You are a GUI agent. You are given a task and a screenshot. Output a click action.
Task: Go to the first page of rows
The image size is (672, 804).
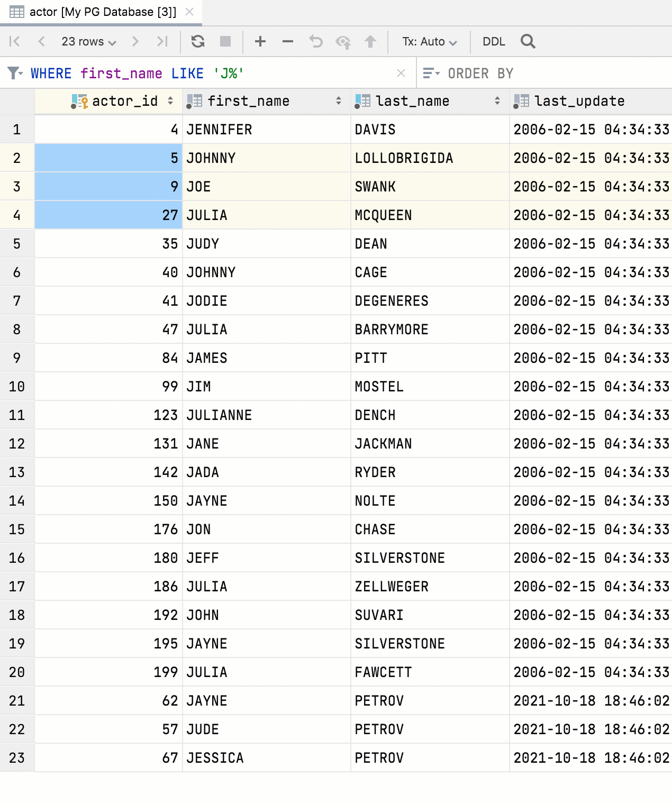click(15, 41)
